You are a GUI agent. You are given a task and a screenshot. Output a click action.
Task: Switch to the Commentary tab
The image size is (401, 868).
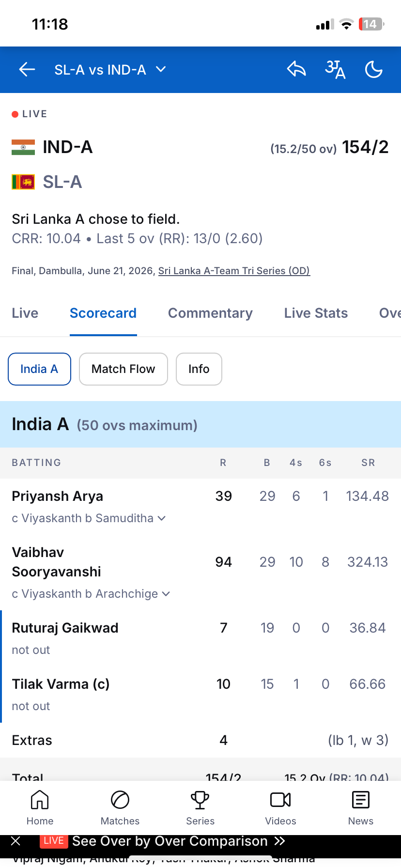pyautogui.click(x=210, y=313)
